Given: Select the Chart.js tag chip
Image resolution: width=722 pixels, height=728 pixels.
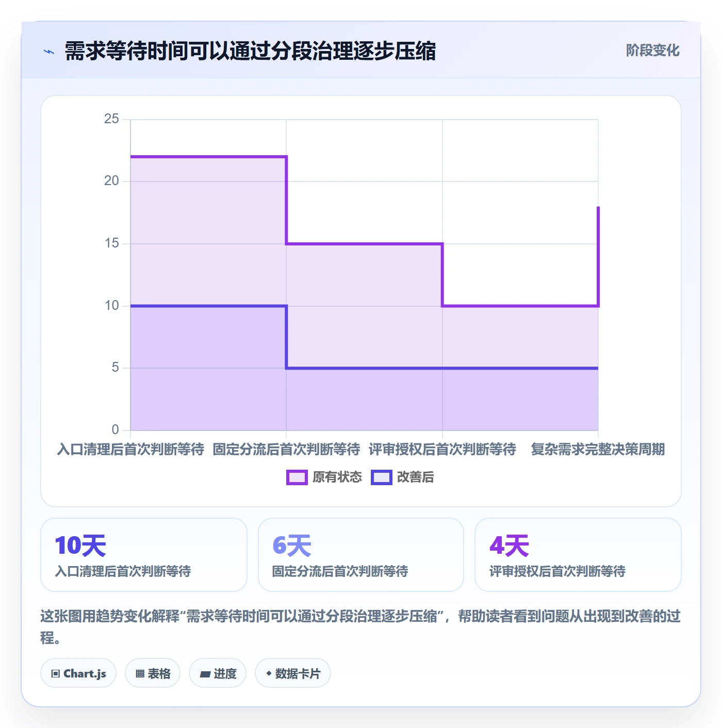Looking at the screenshot, I should (x=78, y=673).
